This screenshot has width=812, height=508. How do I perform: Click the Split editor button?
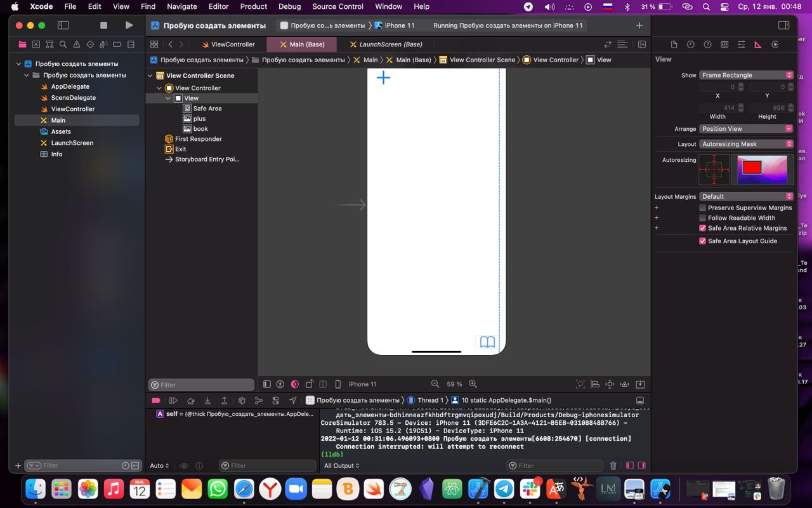(641, 44)
